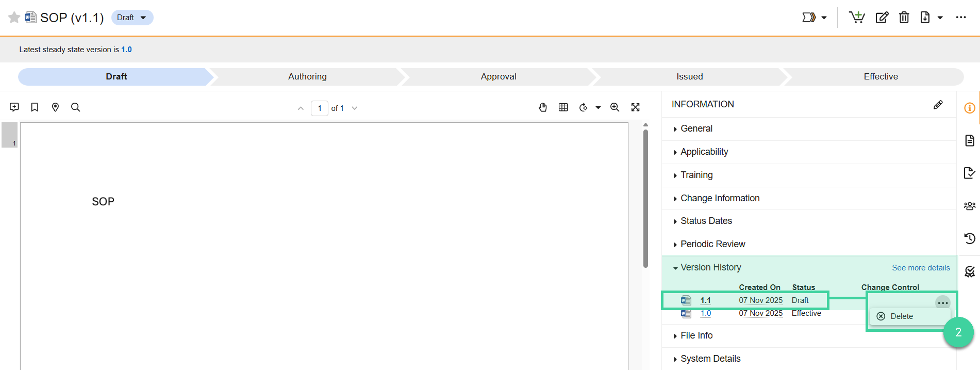The width and height of the screenshot is (980, 370).
Task: Click the grid thumbnail view icon
Action: point(563,107)
